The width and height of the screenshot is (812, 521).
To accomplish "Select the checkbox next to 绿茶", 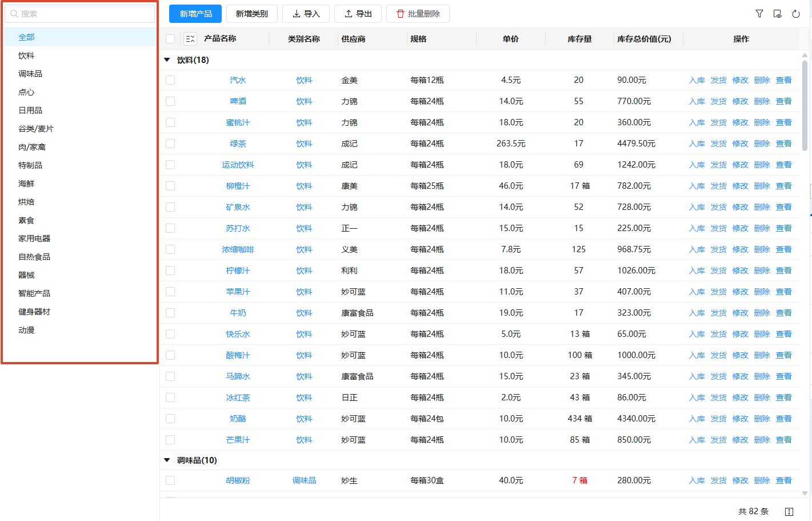I will point(170,144).
